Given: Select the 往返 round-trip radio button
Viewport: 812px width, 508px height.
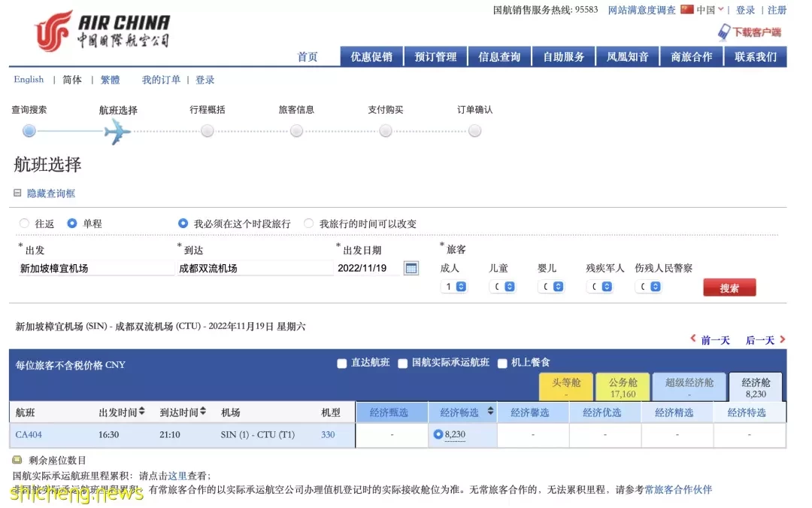Looking at the screenshot, I should [24, 224].
